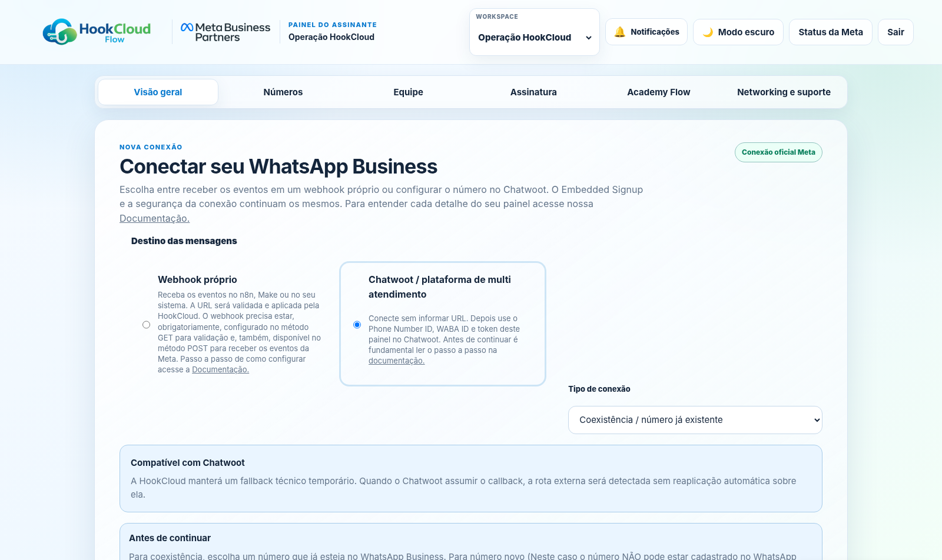942x560 pixels.
Task: Click the HookCloud Flow logo
Action: pyautogui.click(x=97, y=32)
